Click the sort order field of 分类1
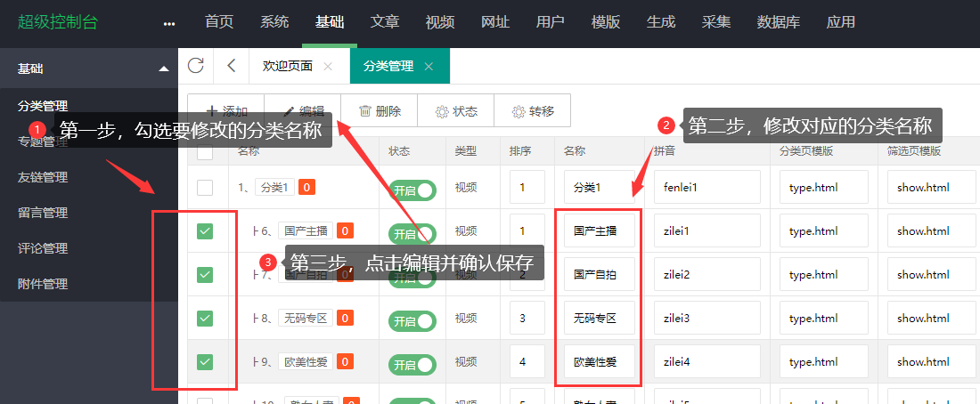980x404 pixels. [x=527, y=188]
